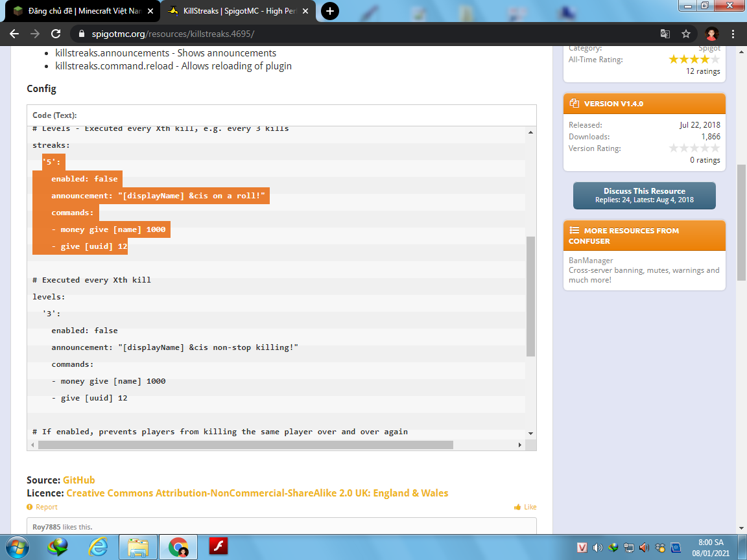
Task: Open Roy7885 user profile link
Action: (46, 527)
